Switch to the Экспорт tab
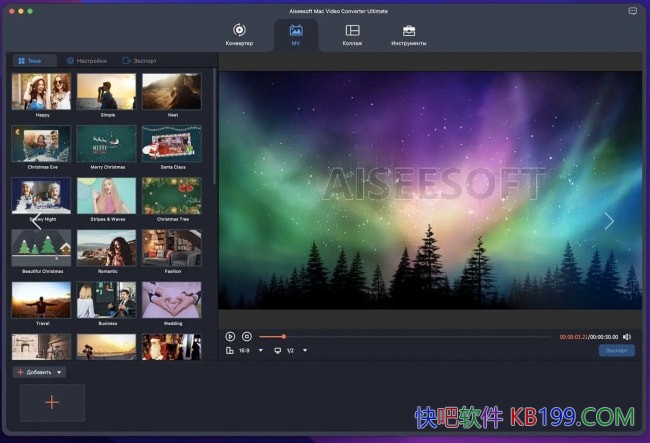This screenshot has width=650, height=443. pos(139,61)
